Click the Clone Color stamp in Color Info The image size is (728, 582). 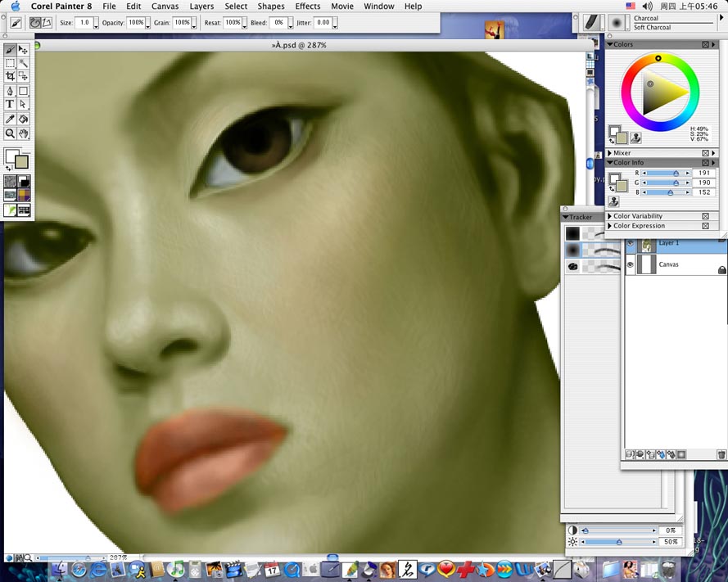point(614,202)
